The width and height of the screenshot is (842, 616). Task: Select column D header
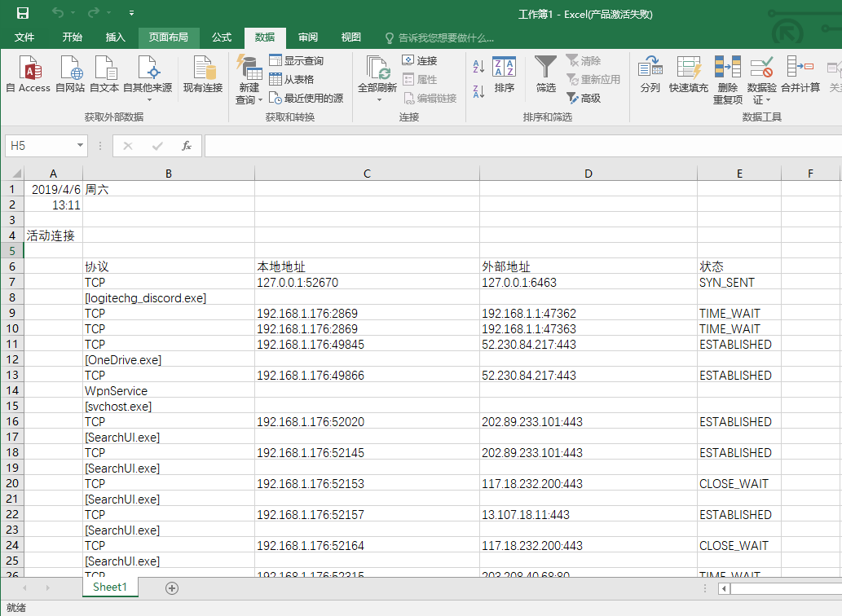(589, 174)
